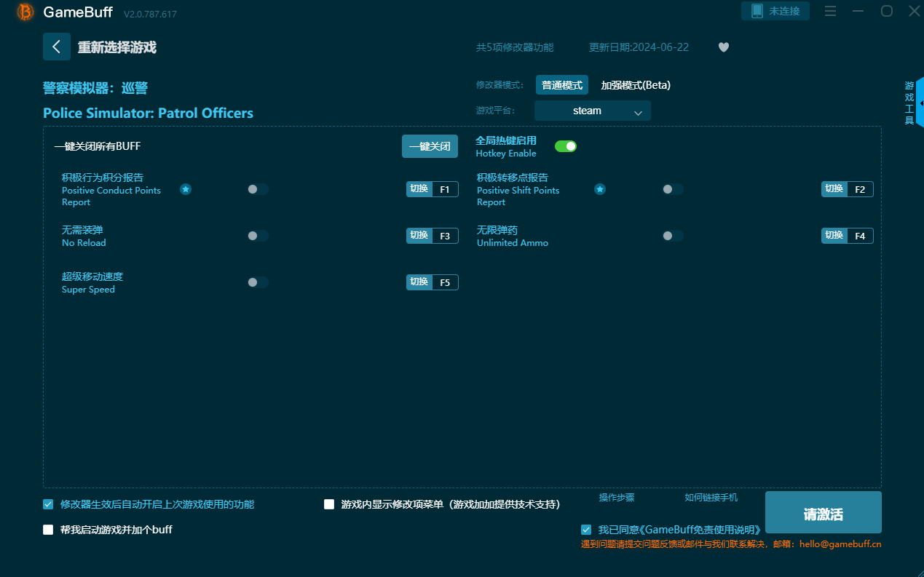Screen dimensions: 924x577
Task: Maximize the GameBuff window
Action: point(887,11)
